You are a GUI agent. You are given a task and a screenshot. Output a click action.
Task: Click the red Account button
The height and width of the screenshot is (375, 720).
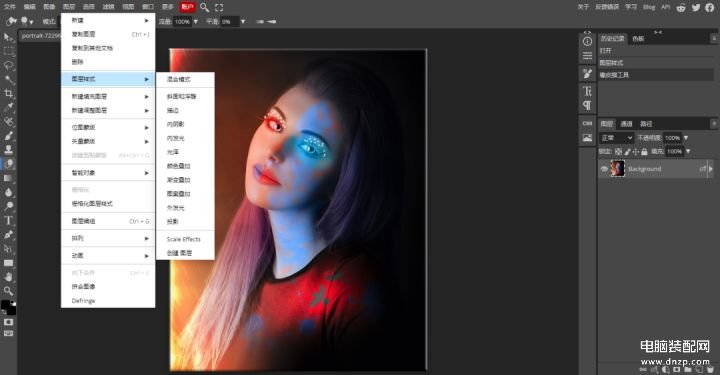tap(187, 7)
